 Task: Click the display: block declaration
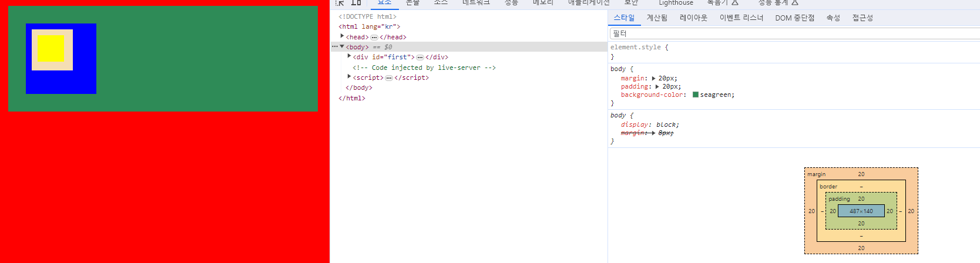tap(650, 124)
